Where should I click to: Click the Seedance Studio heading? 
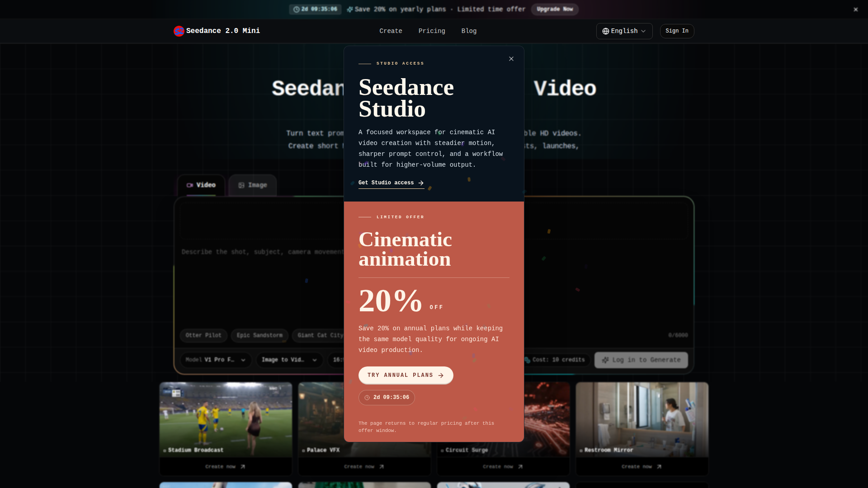(x=406, y=98)
